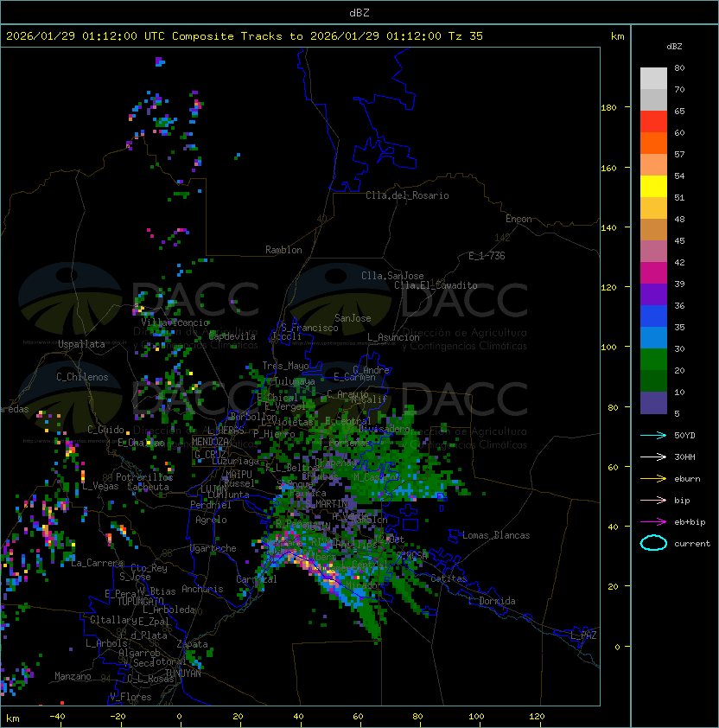Click the Clla.del_Rosario map label

pos(407,195)
